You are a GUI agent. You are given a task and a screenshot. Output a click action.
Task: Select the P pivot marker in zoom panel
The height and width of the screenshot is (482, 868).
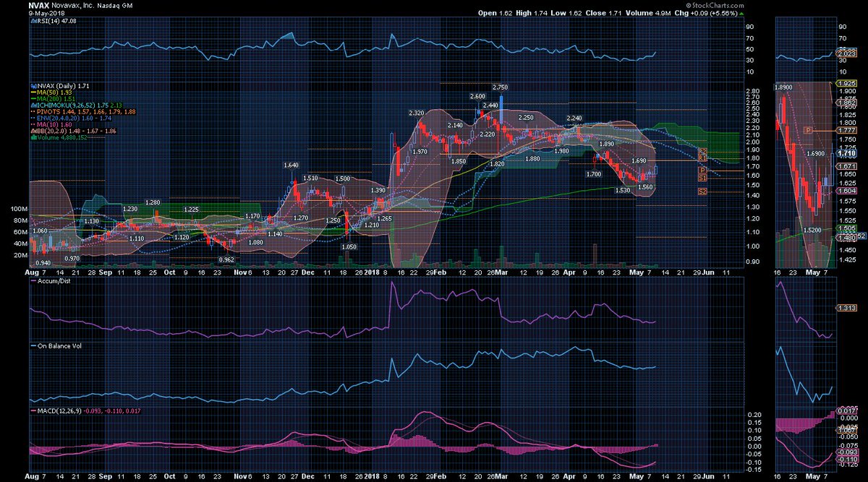coord(808,130)
